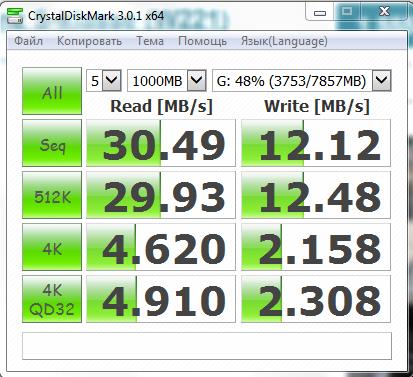The image size is (413, 377).
Task: Maximize the CrystalDiskMark window
Action: click(x=347, y=12)
